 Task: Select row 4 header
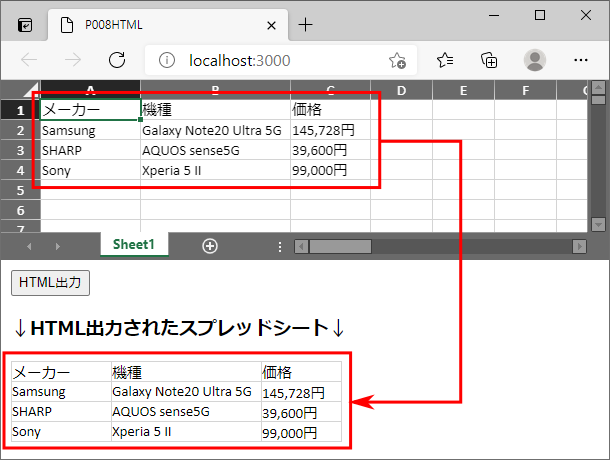tap(21, 170)
